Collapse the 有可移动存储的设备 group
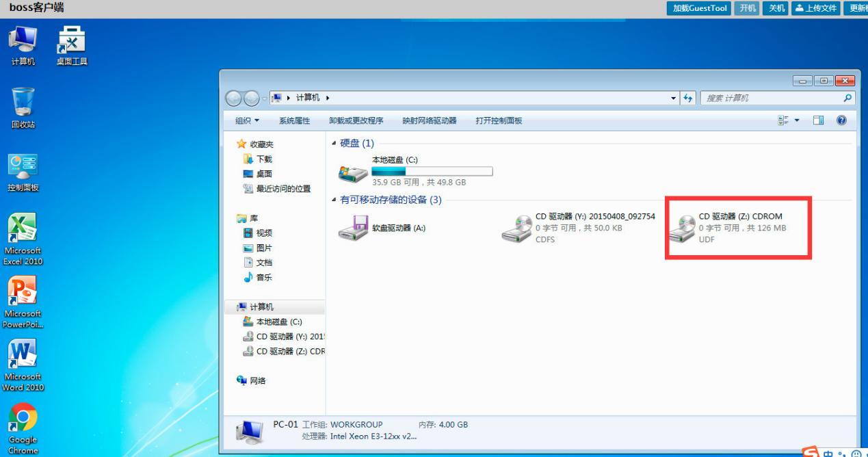The height and width of the screenshot is (457, 868). (334, 200)
